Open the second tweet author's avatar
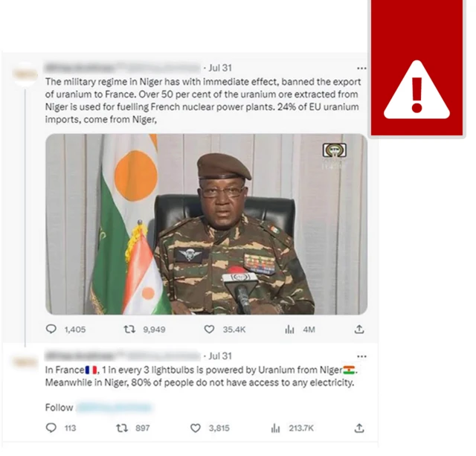The width and height of the screenshot is (476, 456). [x=25, y=362]
